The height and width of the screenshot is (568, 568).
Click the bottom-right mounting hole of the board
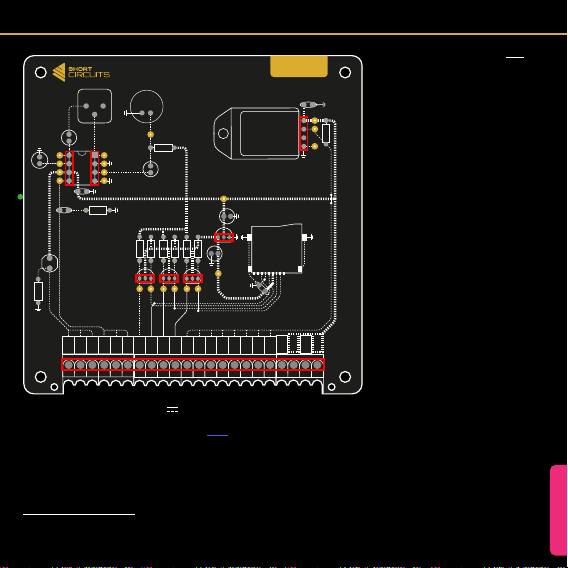[345, 377]
